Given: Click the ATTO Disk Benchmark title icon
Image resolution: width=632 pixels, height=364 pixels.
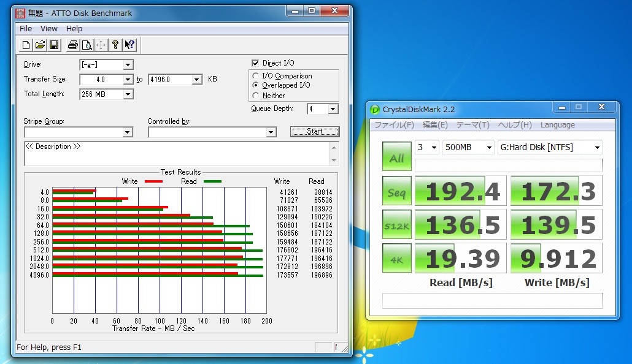Looking at the screenshot, I should (20, 13).
